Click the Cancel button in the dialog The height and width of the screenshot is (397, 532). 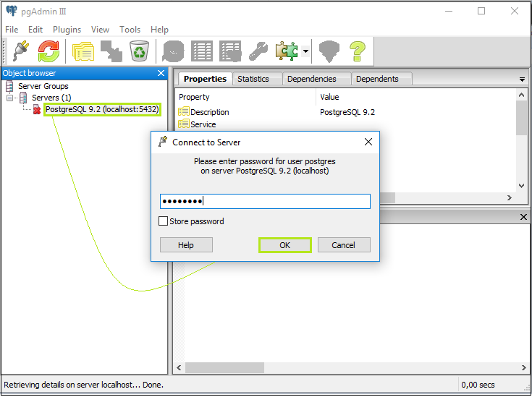[343, 245]
